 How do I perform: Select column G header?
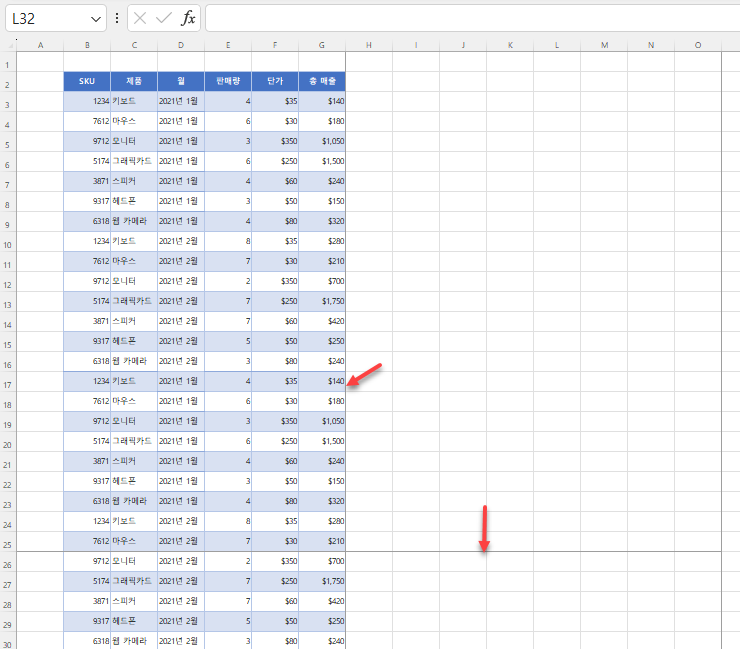point(322,45)
